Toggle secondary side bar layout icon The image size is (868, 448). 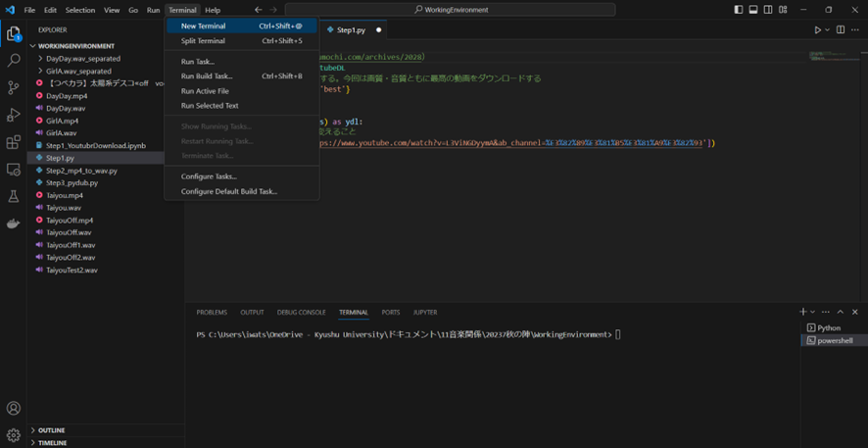(x=768, y=10)
